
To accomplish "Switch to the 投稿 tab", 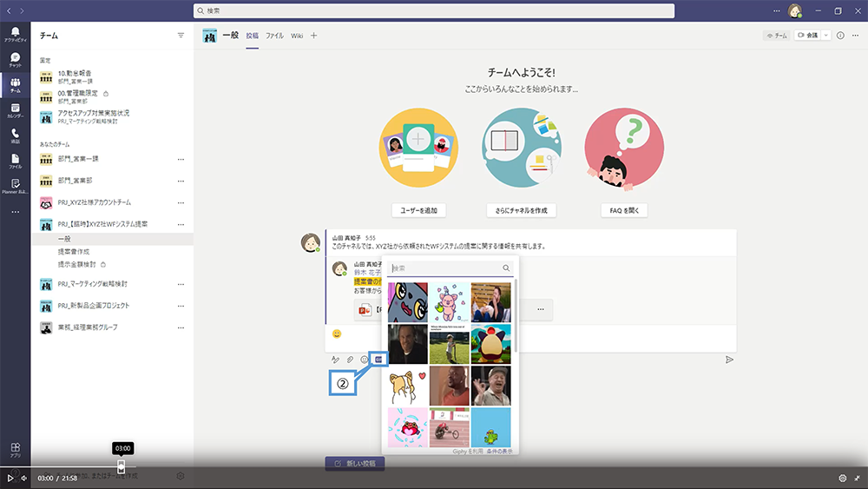I will tap(253, 36).
